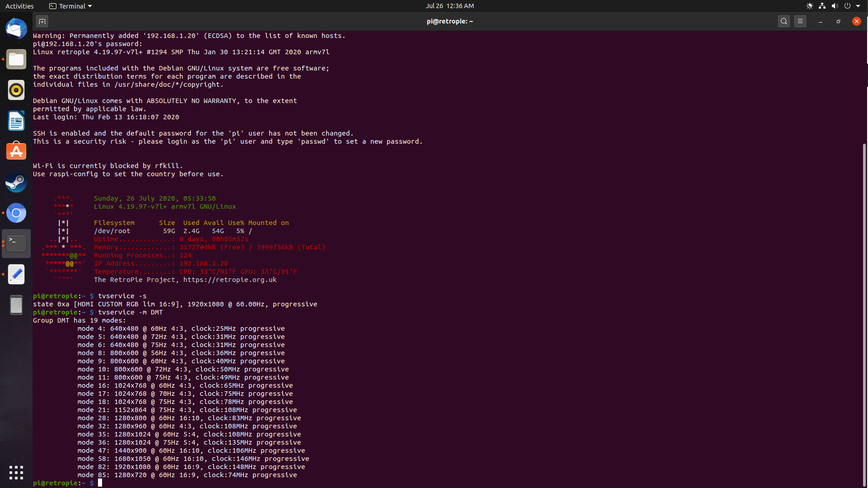
Task: Restore down the terminal window
Action: [x=839, y=21]
